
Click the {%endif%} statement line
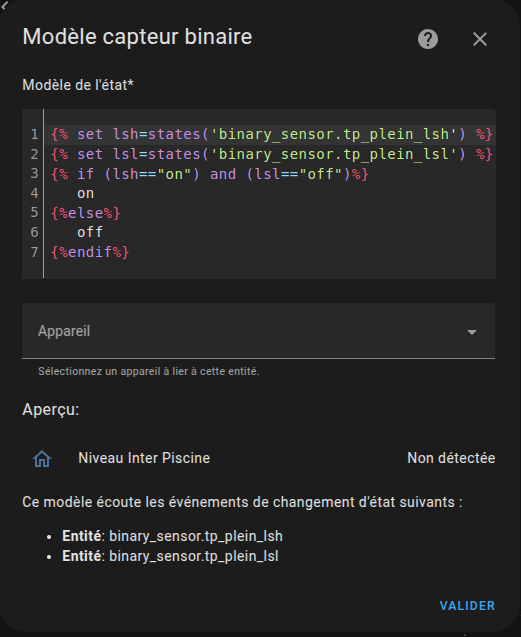tap(90, 252)
